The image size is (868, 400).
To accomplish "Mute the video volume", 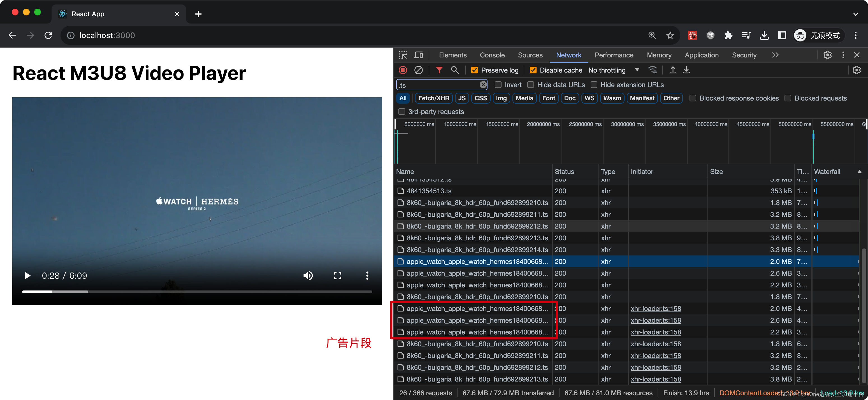I will tap(308, 276).
